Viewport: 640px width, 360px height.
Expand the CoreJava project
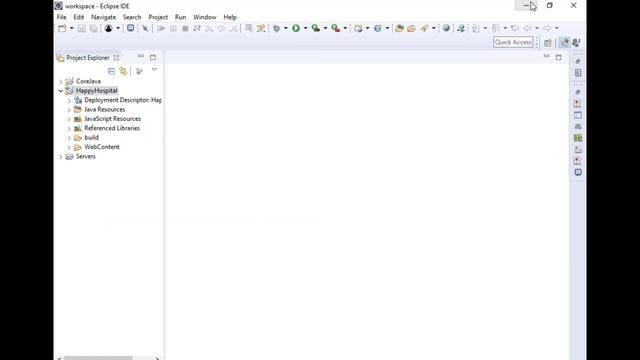[x=61, y=82]
